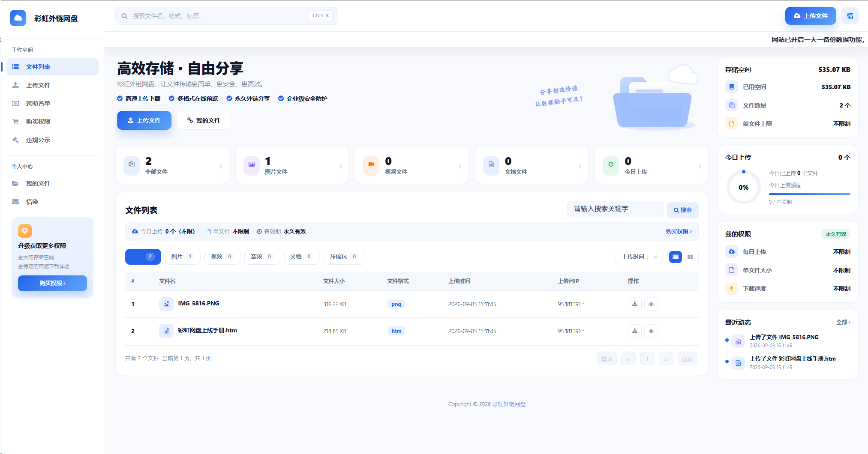Download IMG_5816.PNG file
This screenshot has height=454, width=868.
(x=635, y=304)
